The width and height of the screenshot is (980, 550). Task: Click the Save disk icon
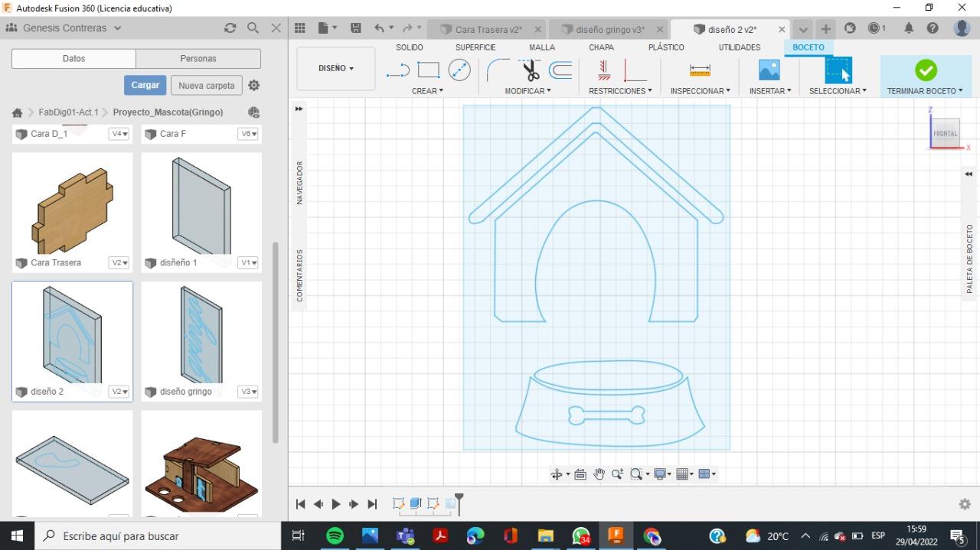click(355, 28)
